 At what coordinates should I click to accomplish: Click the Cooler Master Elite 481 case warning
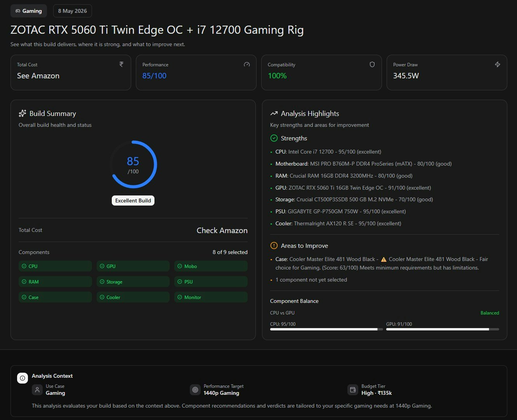(x=382, y=263)
